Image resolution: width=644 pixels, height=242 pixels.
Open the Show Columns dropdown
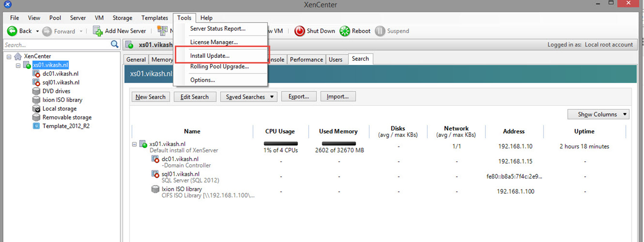[598, 114]
